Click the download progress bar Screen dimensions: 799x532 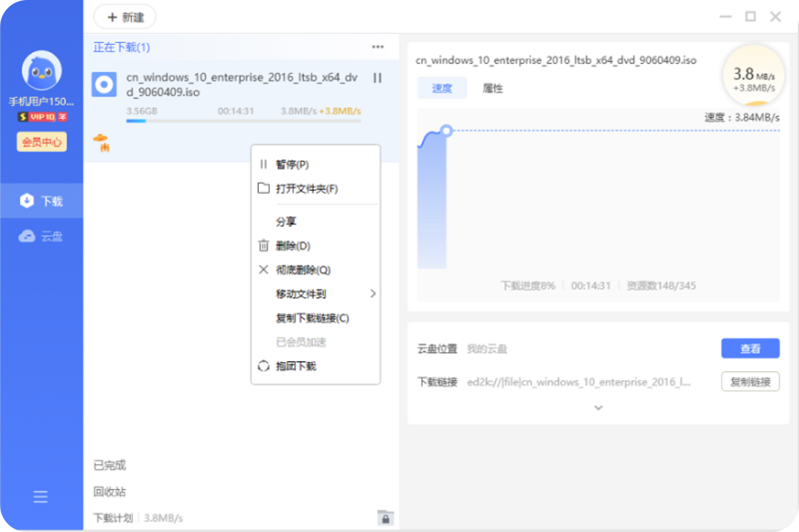(243, 121)
